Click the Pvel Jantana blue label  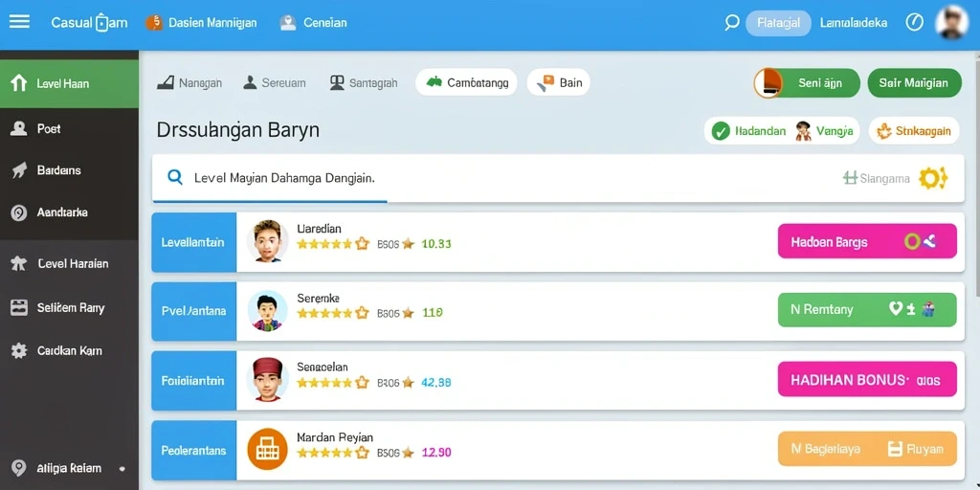point(193,311)
